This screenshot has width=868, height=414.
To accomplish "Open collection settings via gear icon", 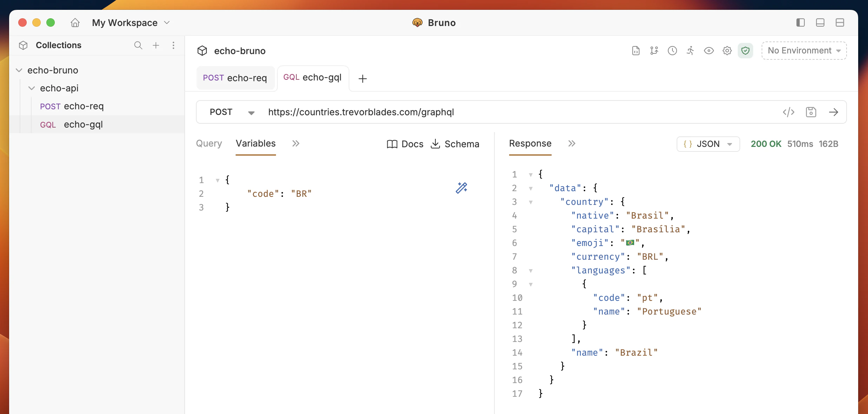I will 727,50.
